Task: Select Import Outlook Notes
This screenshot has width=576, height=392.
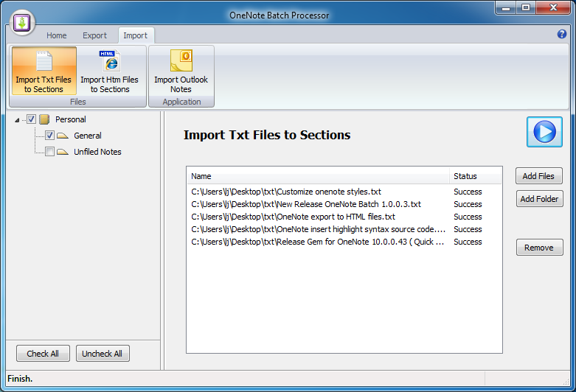Action: point(181,71)
